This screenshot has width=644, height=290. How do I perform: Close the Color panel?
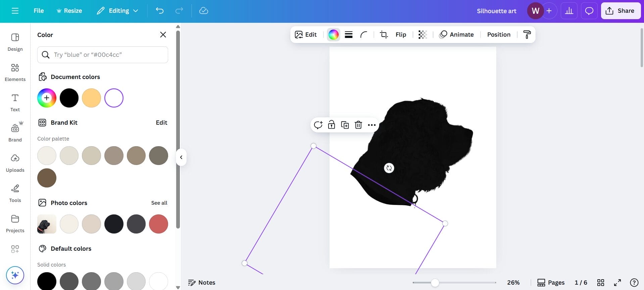[163, 35]
